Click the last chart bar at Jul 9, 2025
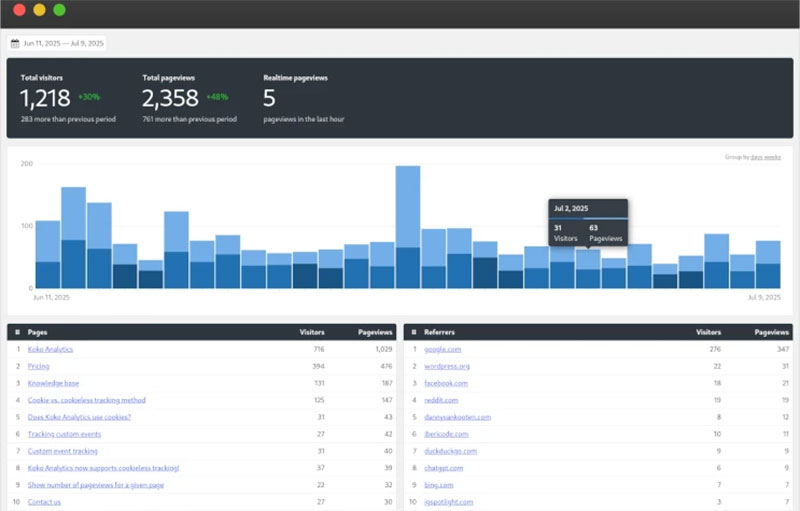The width and height of the screenshot is (800, 511). pos(768,264)
